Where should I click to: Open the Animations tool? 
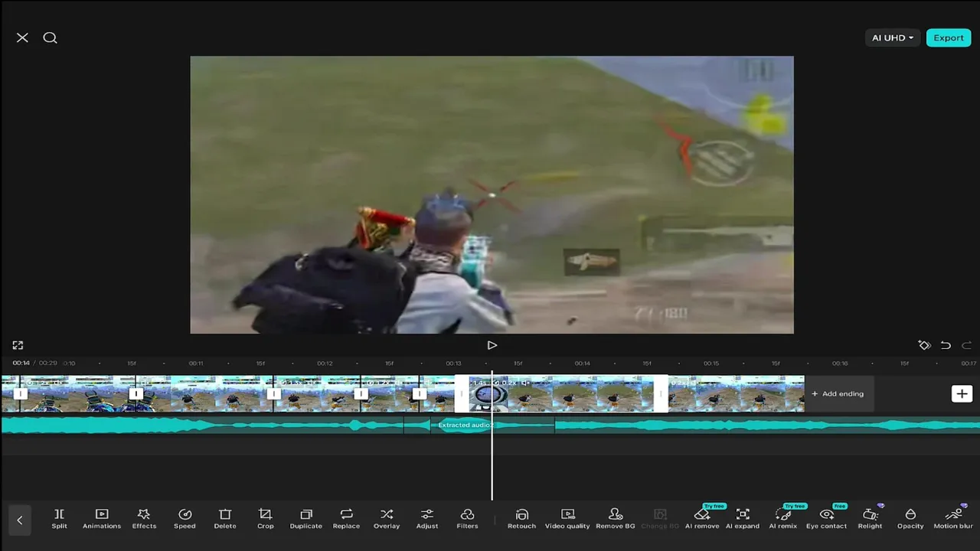102,518
